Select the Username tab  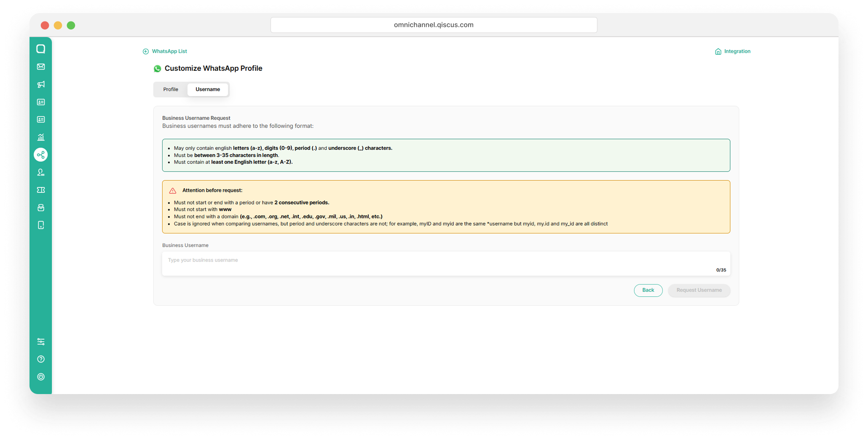pyautogui.click(x=208, y=89)
